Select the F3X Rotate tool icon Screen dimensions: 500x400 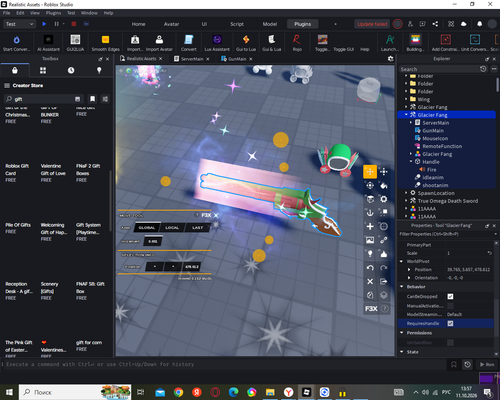(x=370, y=185)
